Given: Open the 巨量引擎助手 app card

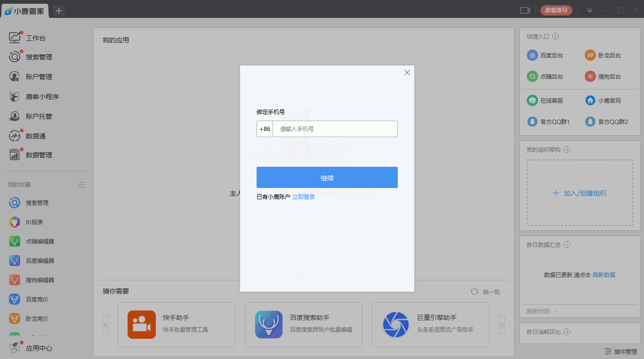Looking at the screenshot, I should coord(431,325).
